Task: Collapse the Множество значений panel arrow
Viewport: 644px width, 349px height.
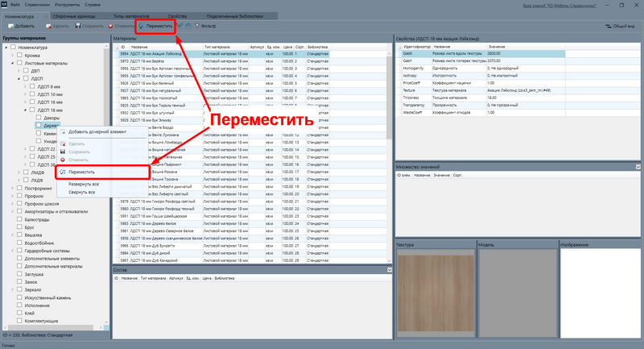Action: [638, 167]
